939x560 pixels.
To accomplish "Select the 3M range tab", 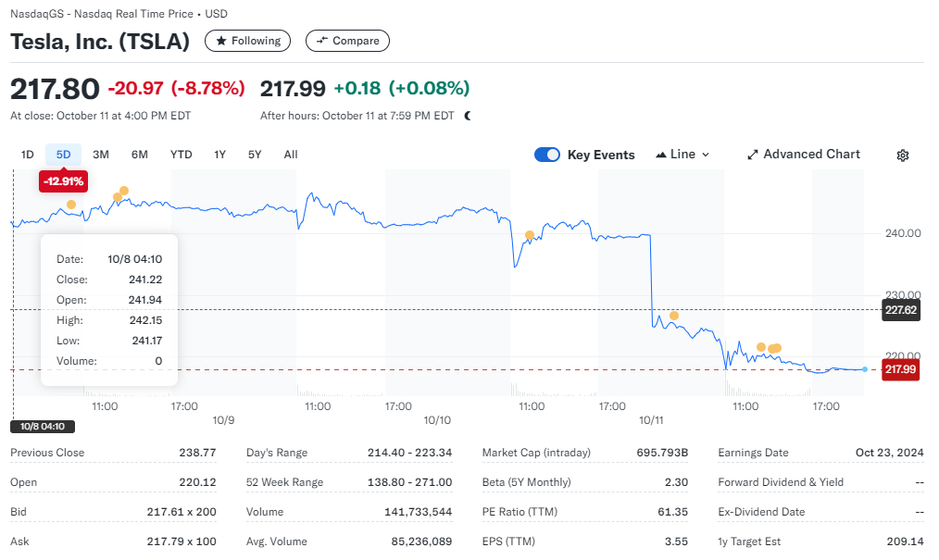I will pyautogui.click(x=101, y=155).
